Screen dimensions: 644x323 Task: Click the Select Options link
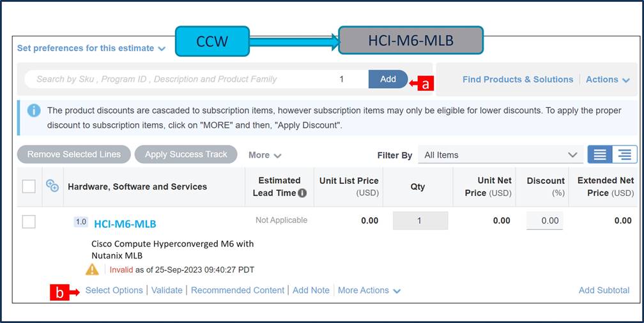click(x=114, y=290)
